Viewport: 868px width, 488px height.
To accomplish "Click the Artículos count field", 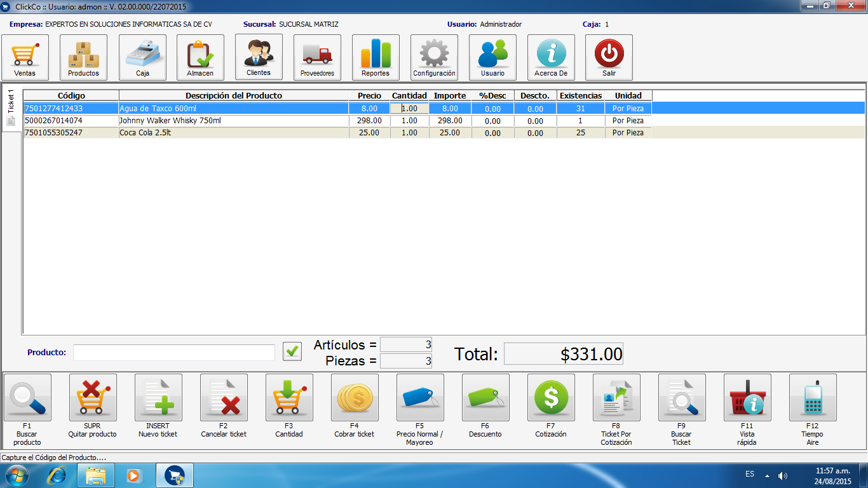I will tap(406, 345).
